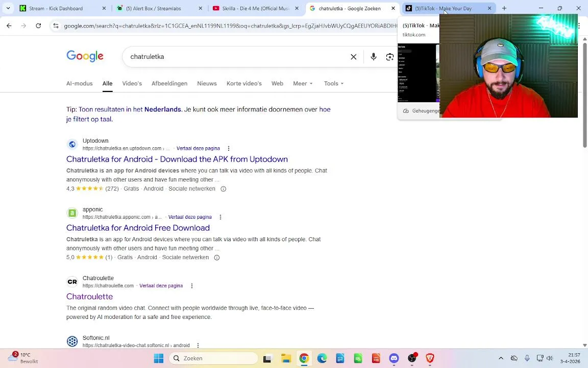Click the TikTok tab preview thumbnail

tap(419, 73)
